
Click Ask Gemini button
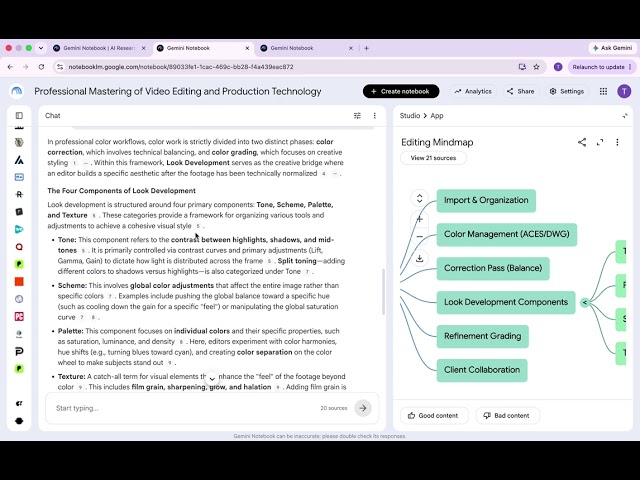click(x=612, y=48)
